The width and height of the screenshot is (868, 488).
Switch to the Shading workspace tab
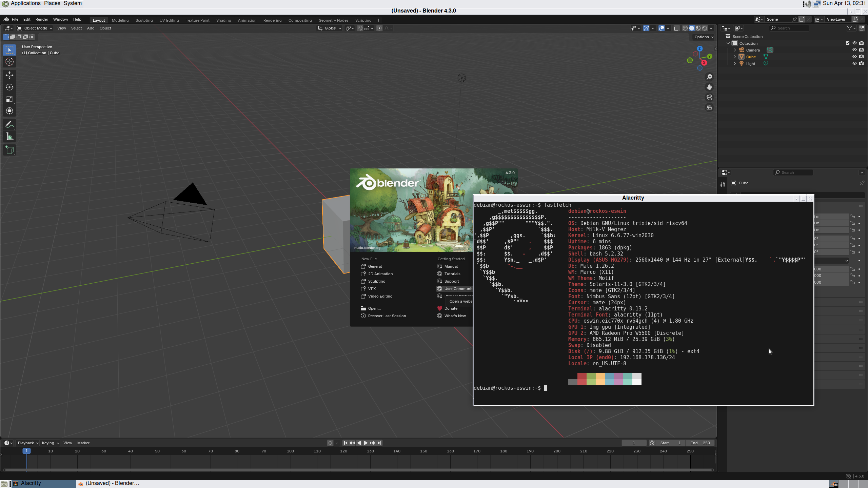click(223, 20)
